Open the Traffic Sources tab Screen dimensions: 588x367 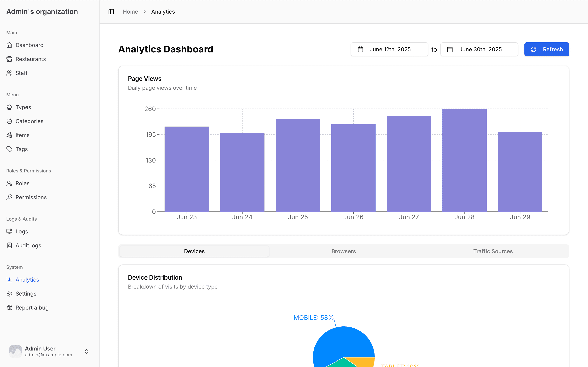click(493, 251)
